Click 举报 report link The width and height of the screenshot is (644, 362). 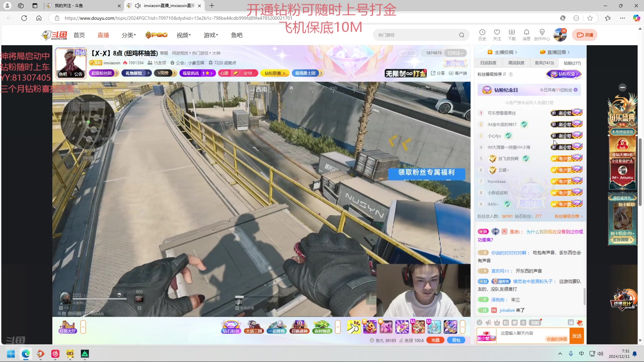(164, 53)
